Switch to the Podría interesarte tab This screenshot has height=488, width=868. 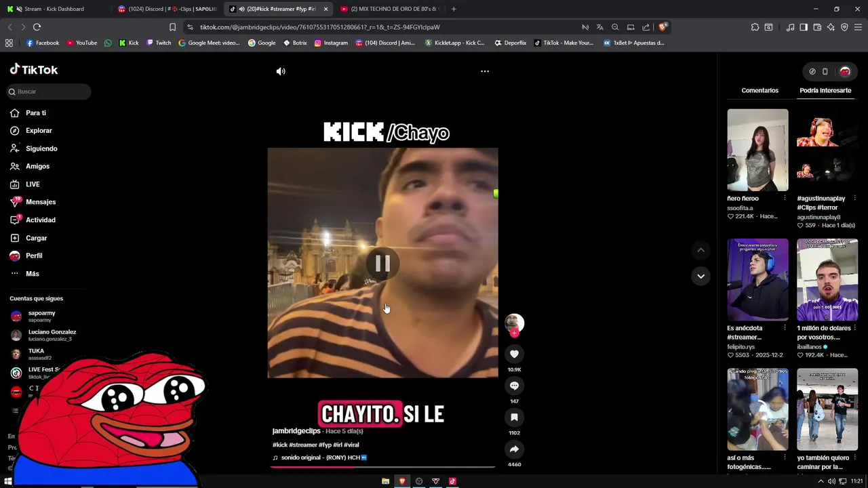(825, 90)
